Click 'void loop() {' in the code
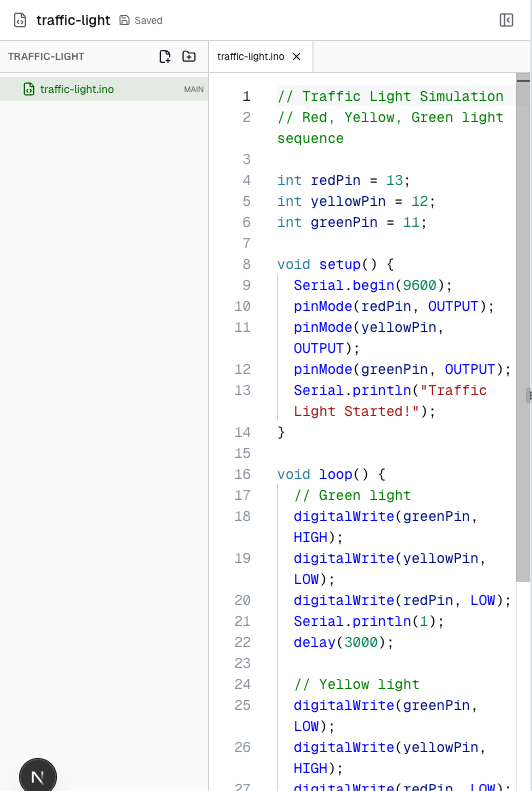The width and height of the screenshot is (532, 791). 331,474
